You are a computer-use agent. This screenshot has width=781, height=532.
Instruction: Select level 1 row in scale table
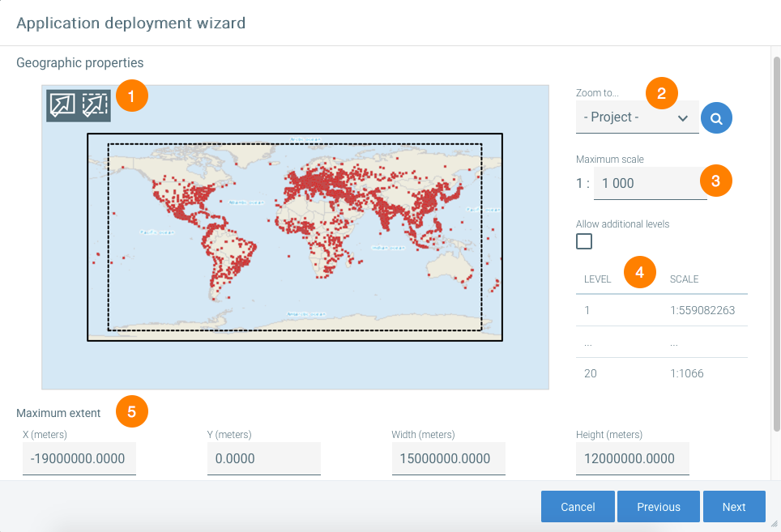pyautogui.click(x=661, y=310)
